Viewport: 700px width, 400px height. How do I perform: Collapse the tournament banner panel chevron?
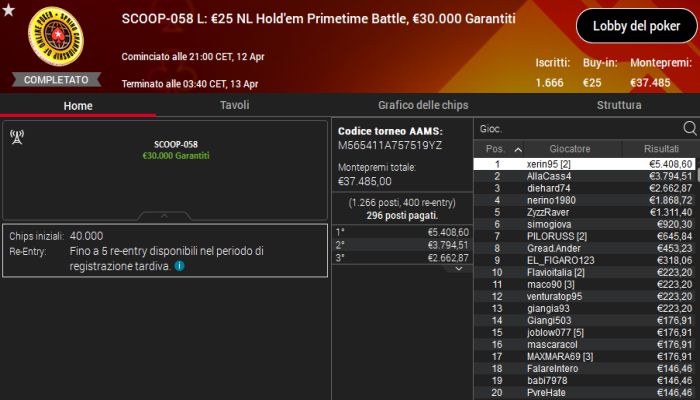[x=165, y=215]
